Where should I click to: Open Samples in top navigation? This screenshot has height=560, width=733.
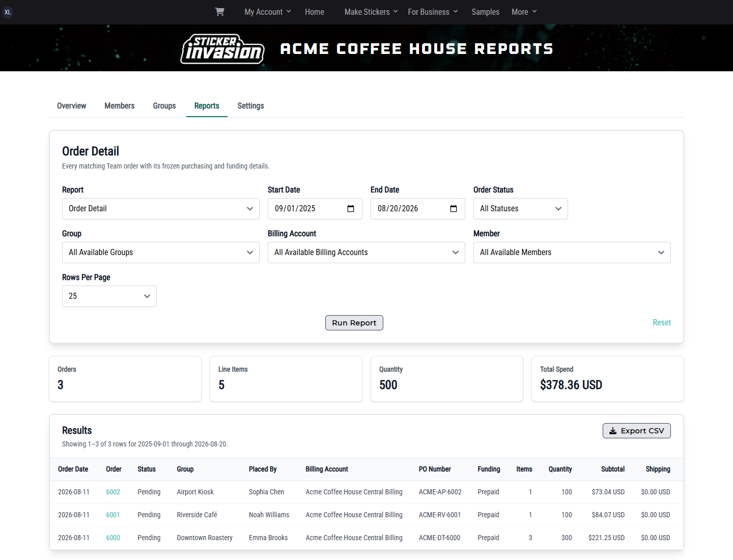pyautogui.click(x=486, y=12)
